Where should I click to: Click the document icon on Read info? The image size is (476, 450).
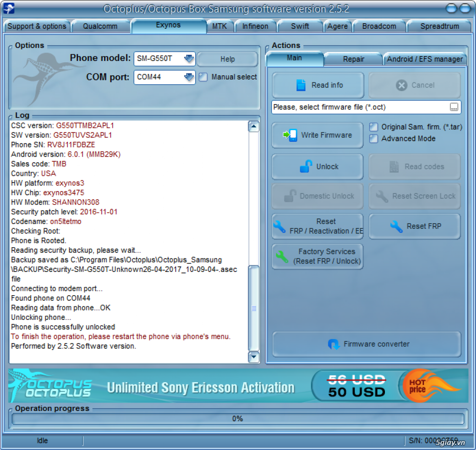(301, 86)
